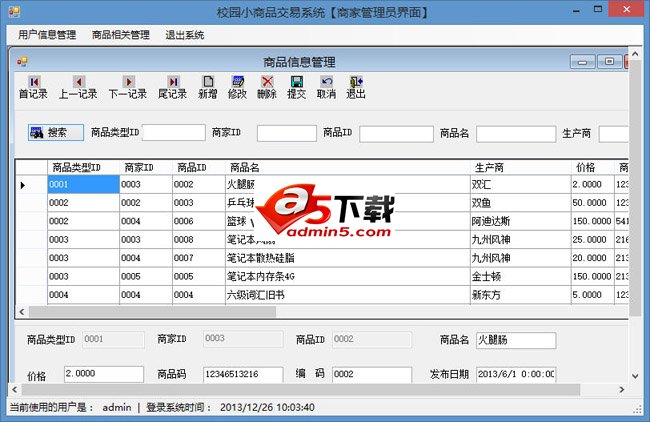
Task: Click 生产商 column header in grid
Action: point(520,167)
